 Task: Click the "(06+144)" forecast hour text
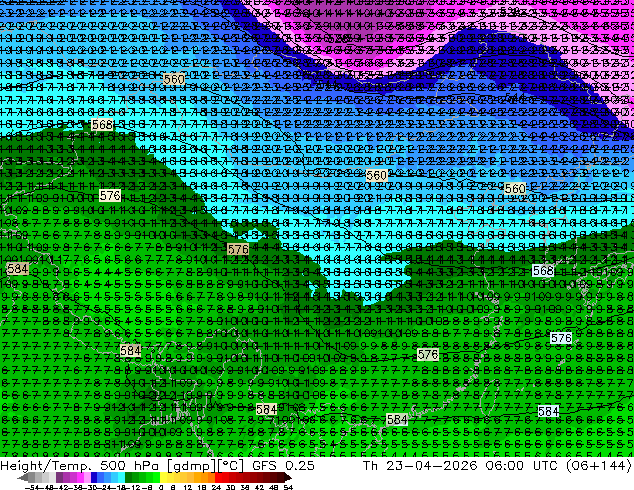point(598,466)
